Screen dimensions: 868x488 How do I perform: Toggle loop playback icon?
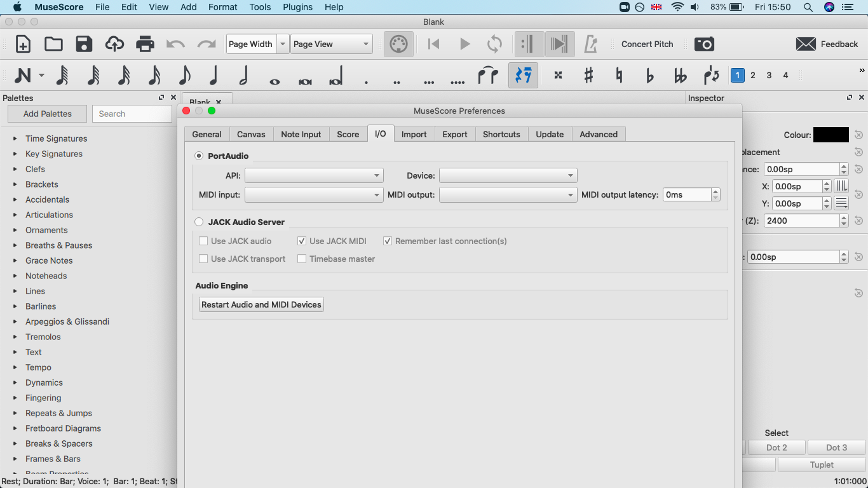coord(494,44)
